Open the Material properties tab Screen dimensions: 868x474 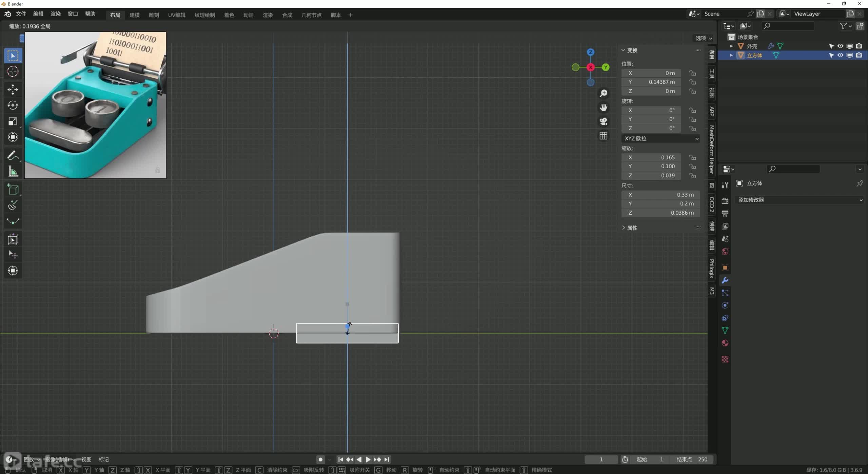click(725, 343)
